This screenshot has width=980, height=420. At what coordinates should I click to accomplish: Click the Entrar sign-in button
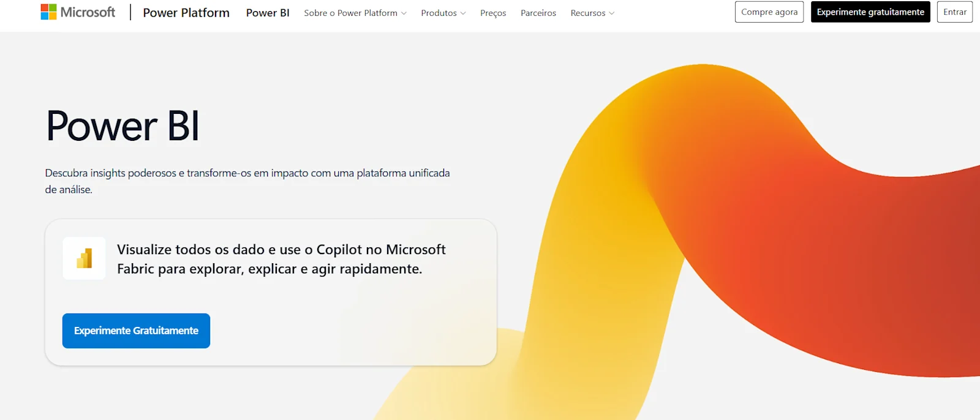[955, 12]
